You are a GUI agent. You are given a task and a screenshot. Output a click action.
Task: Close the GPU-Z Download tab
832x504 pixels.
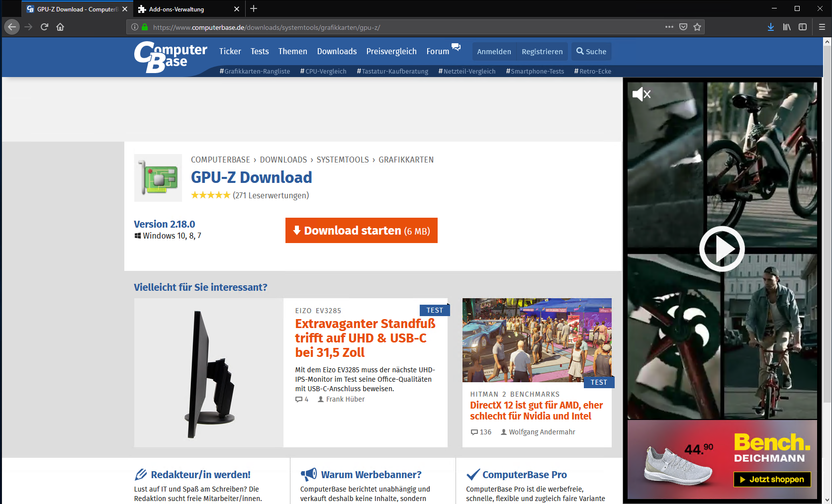click(125, 9)
